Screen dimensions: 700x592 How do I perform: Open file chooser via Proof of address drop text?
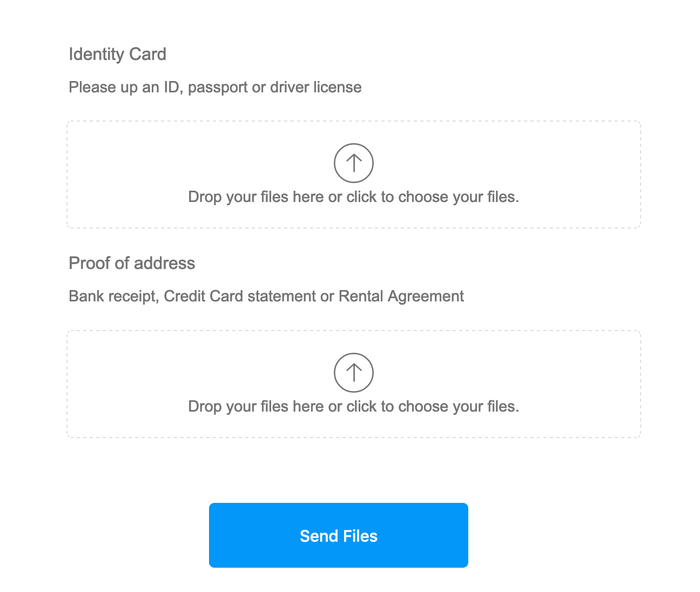(354, 406)
